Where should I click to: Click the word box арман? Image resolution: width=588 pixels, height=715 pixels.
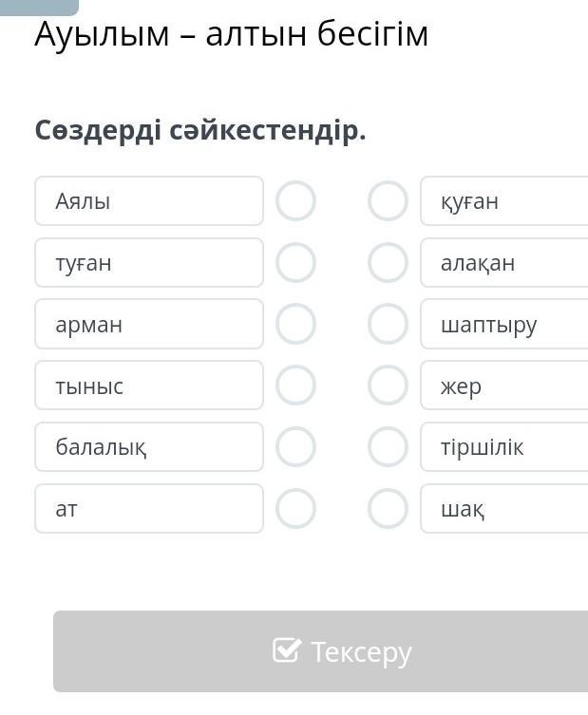(x=149, y=324)
